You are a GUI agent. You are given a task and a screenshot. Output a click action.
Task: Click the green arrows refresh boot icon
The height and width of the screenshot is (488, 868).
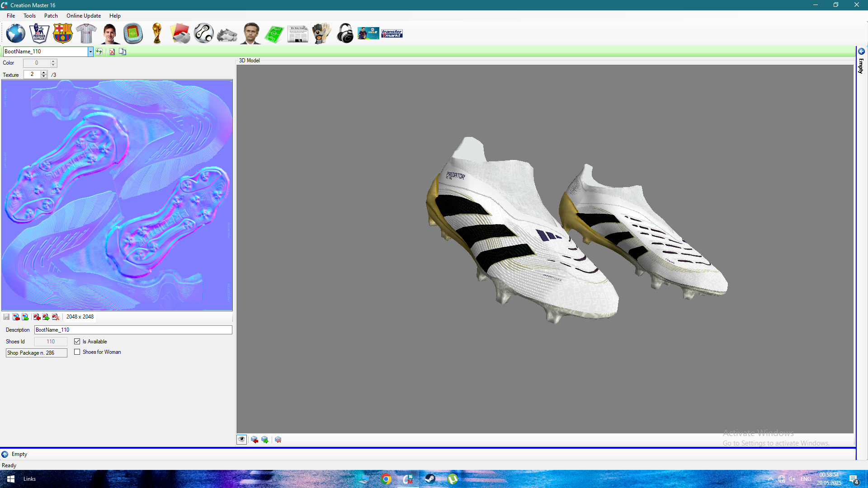pyautogui.click(x=99, y=52)
